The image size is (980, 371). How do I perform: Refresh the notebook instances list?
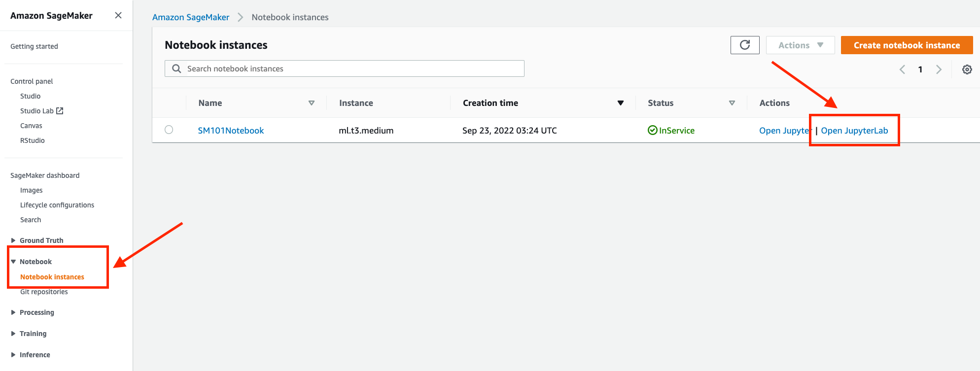tap(745, 45)
